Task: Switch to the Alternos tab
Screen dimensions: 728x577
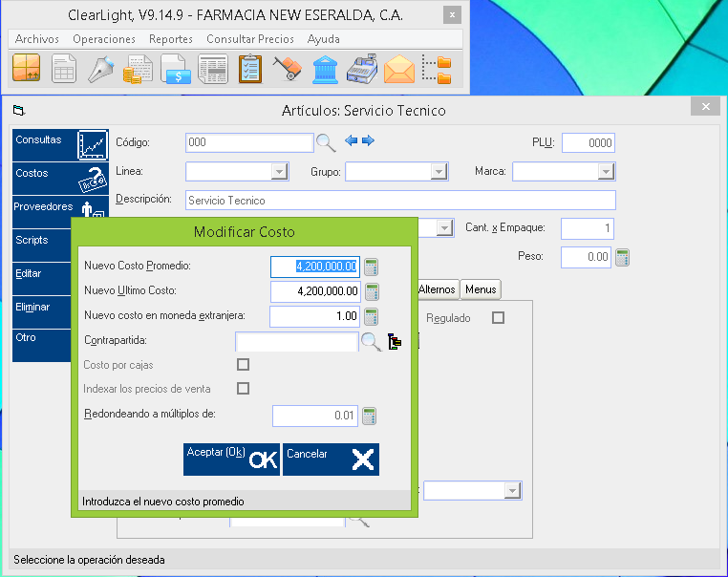Action: 437,289
